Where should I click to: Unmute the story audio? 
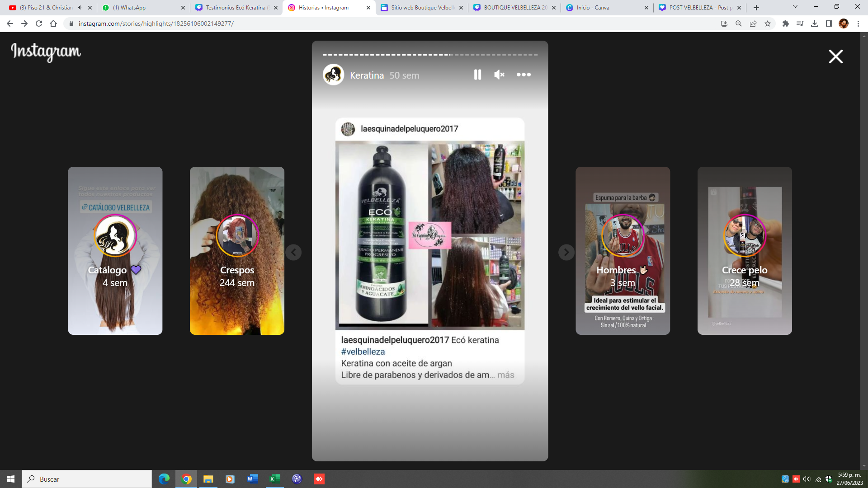(x=499, y=75)
